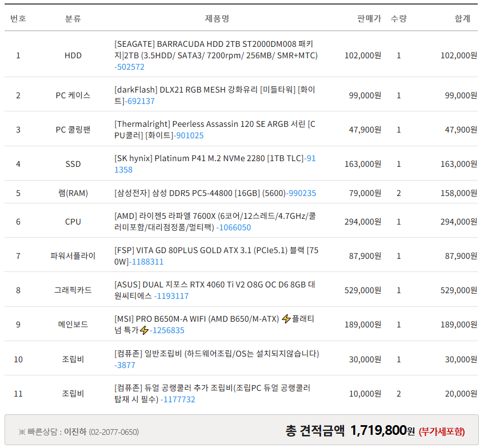Open product code link -1177732
Viewport: 480px width, 448px height.
pos(178,399)
